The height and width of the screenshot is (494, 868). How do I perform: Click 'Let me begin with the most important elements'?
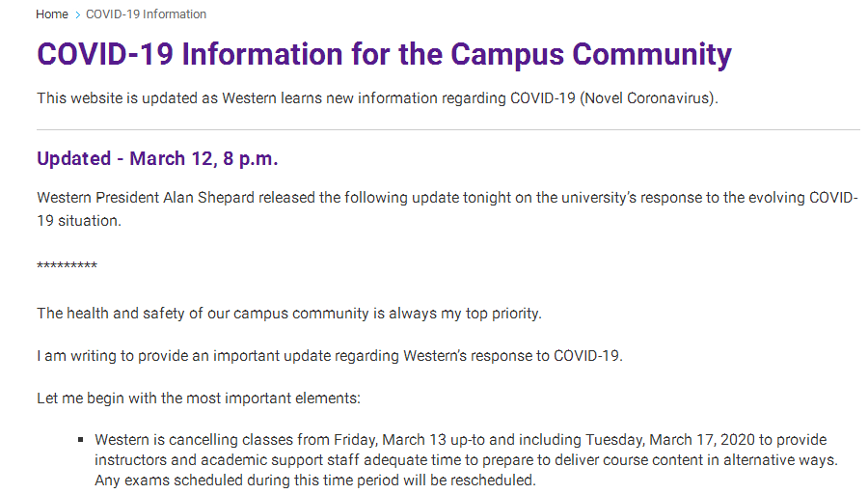(199, 398)
